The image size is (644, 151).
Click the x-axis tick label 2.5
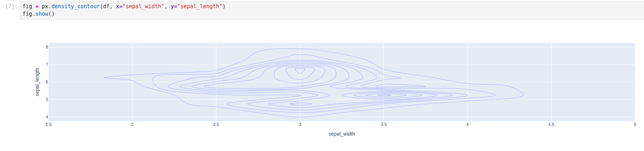[x=216, y=125]
